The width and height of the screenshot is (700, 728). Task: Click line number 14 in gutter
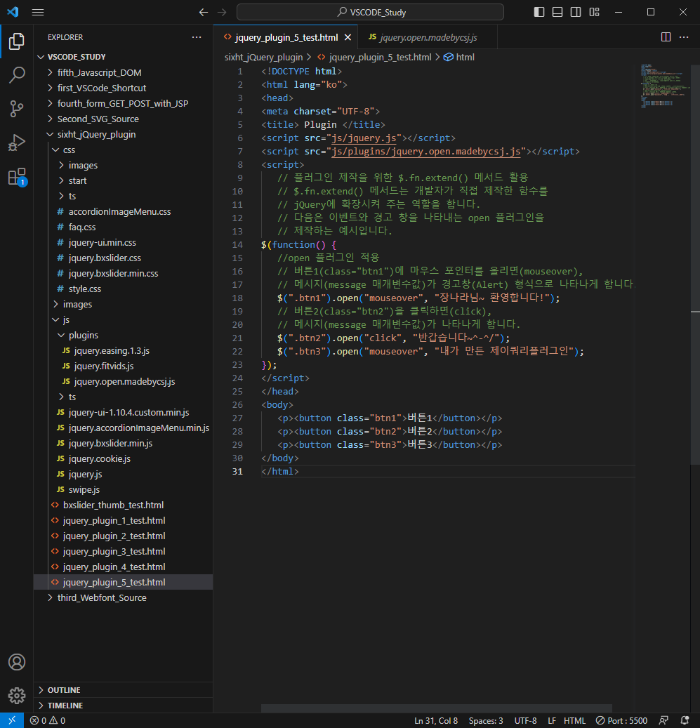click(x=237, y=245)
